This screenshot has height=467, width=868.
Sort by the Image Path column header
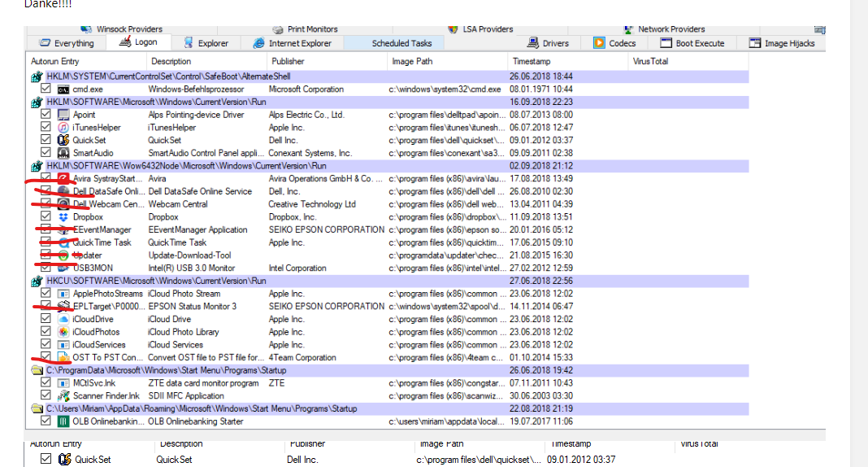click(447, 62)
